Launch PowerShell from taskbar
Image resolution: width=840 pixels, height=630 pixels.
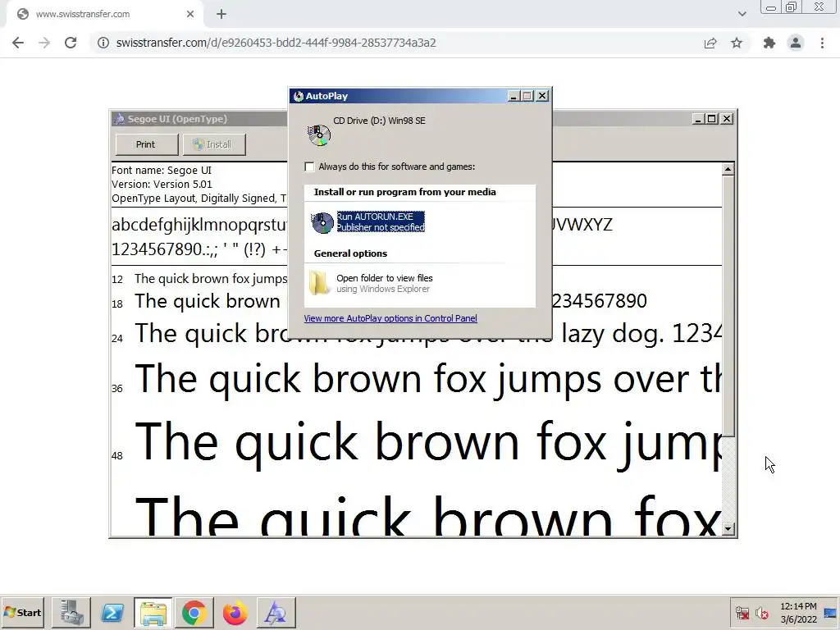click(x=112, y=612)
